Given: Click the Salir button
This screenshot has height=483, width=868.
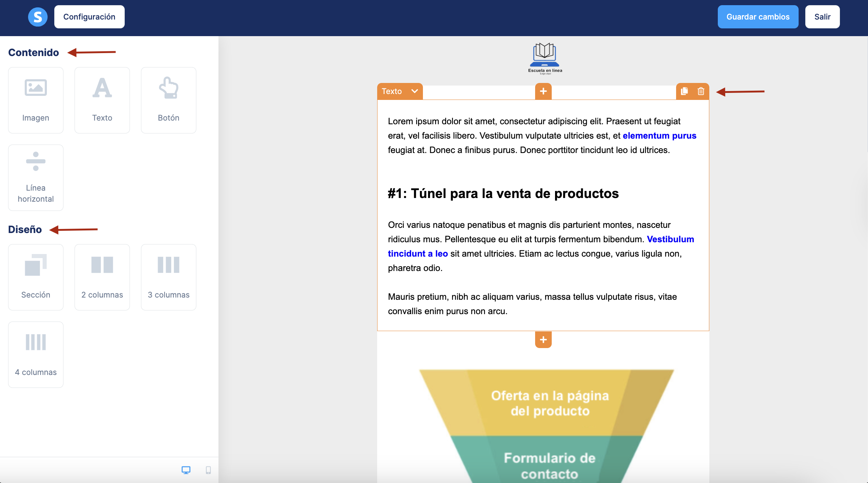Looking at the screenshot, I should (822, 17).
